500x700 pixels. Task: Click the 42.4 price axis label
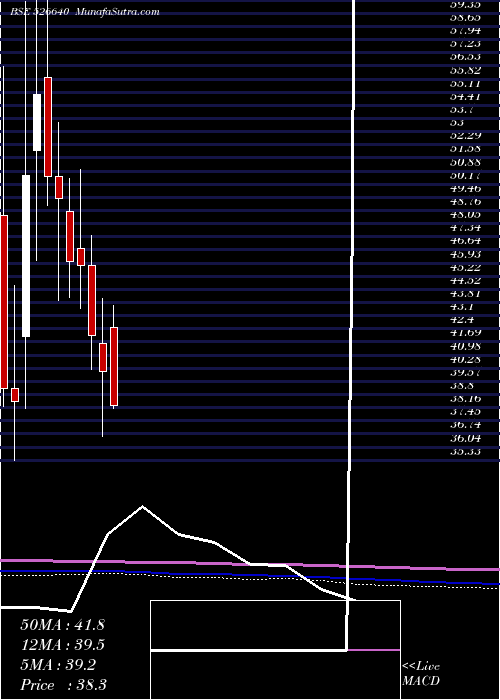coord(462,321)
